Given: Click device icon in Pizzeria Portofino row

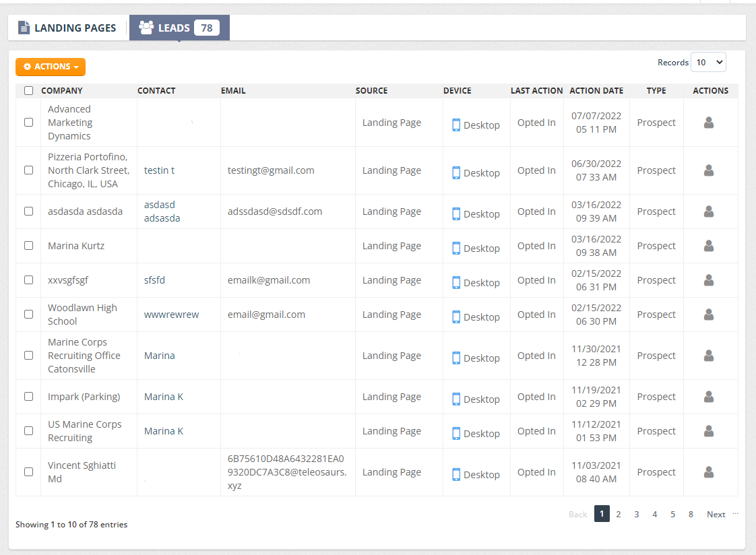Looking at the screenshot, I should click(x=456, y=173).
